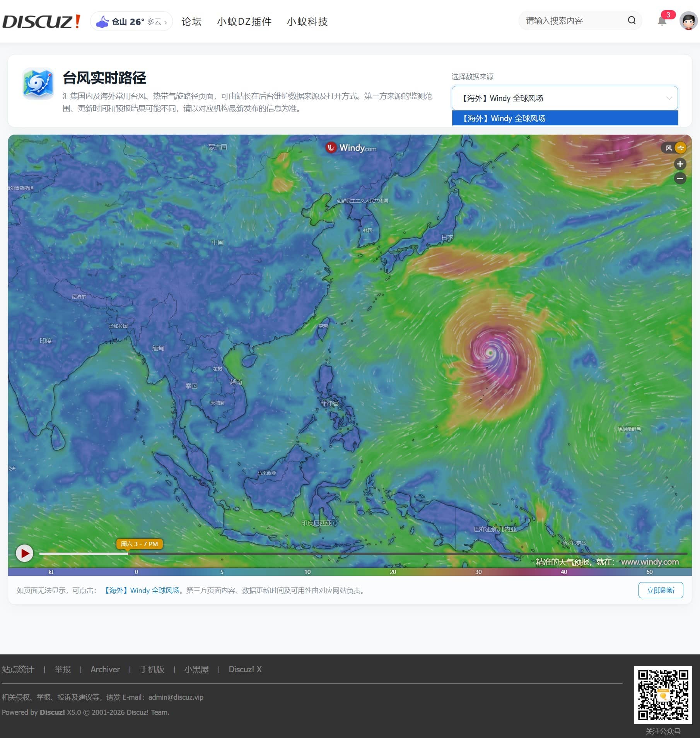Click the 日本 label on the map
The width and height of the screenshot is (700, 738).
[447, 237]
